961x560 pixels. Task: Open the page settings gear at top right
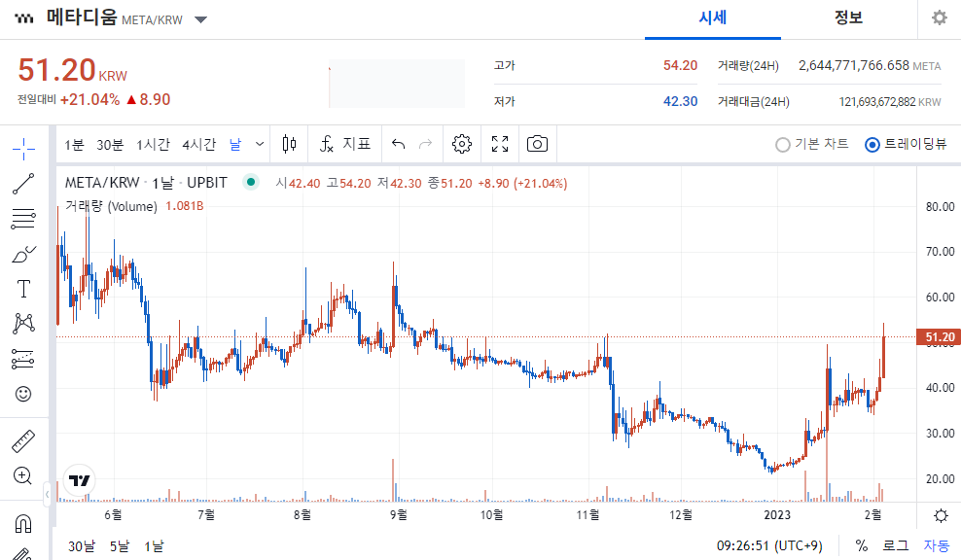point(940,17)
